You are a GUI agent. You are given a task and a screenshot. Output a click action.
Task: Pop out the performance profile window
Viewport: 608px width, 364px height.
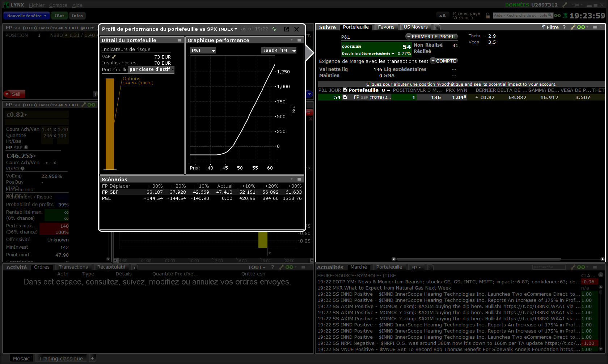tap(286, 29)
